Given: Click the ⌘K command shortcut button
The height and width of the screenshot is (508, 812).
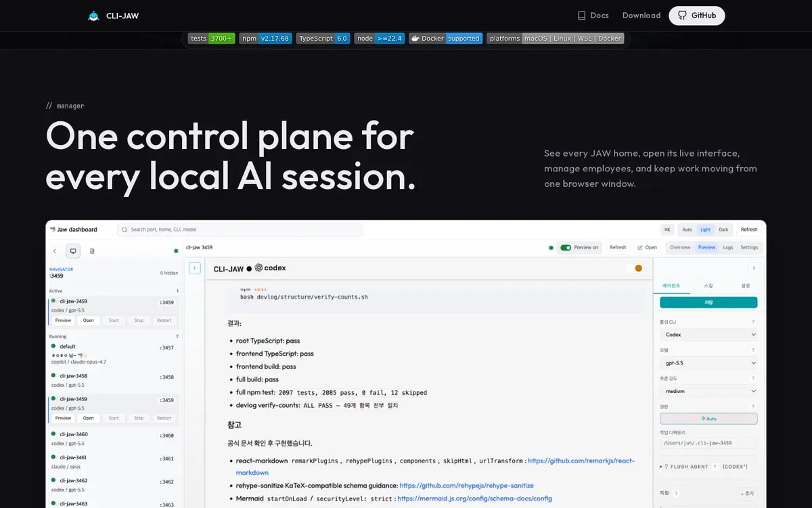Looking at the screenshot, I should point(667,230).
